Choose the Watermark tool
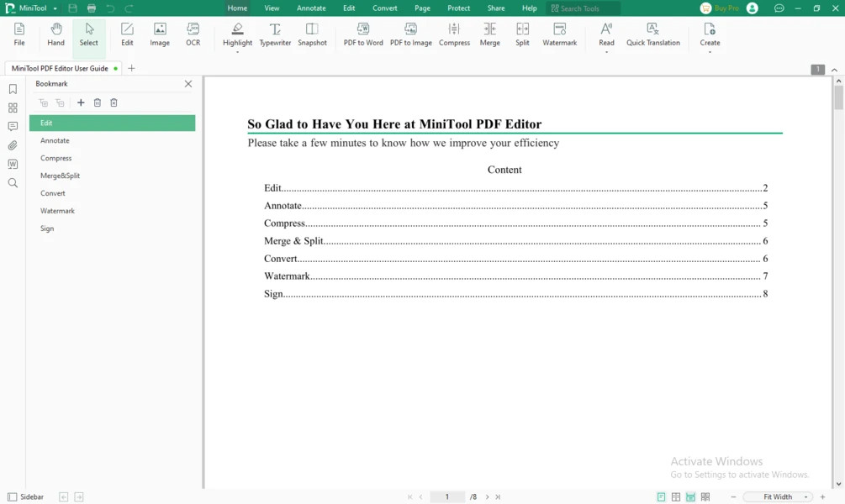The height and width of the screenshot is (504, 845). (559, 34)
